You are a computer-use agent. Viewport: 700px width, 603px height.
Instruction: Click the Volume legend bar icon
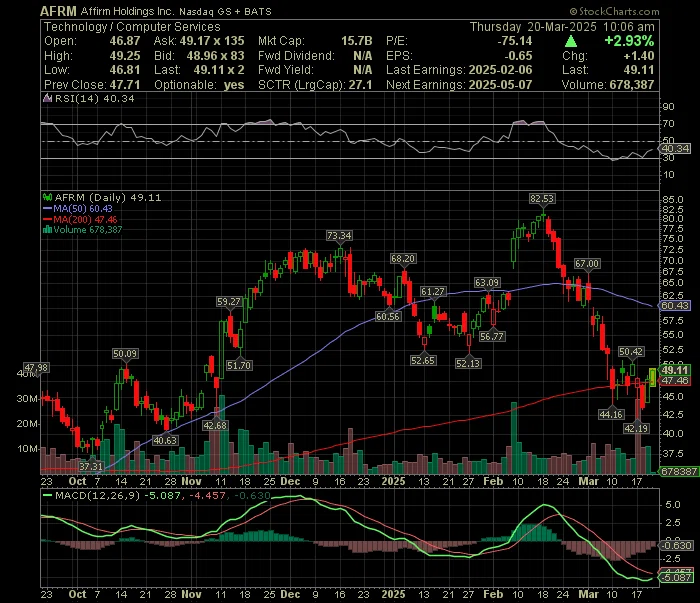click(47, 230)
